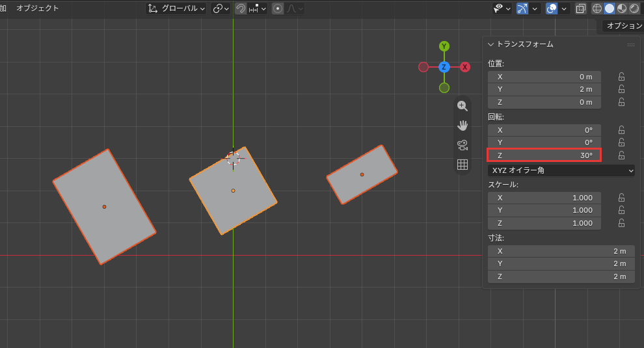Viewport: 644px width, 348px height.
Task: Switch perspective/orthographic with grid icon
Action: click(x=463, y=165)
